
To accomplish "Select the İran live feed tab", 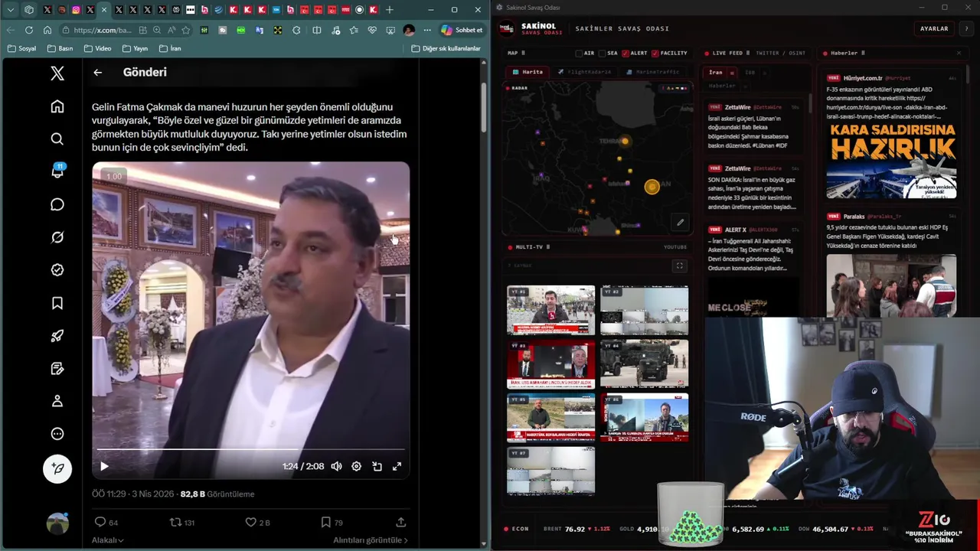I will click(x=715, y=73).
